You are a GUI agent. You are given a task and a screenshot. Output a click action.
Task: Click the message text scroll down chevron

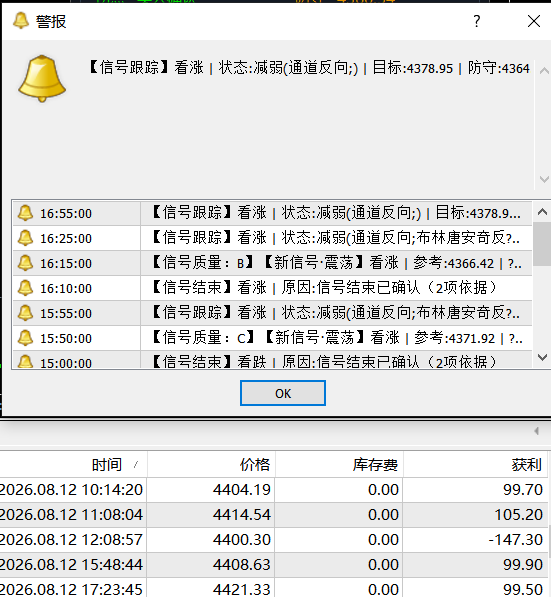[544, 179]
